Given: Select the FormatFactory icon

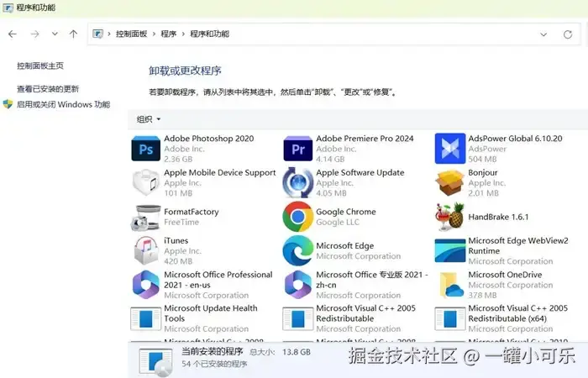Looking at the screenshot, I should tap(146, 217).
